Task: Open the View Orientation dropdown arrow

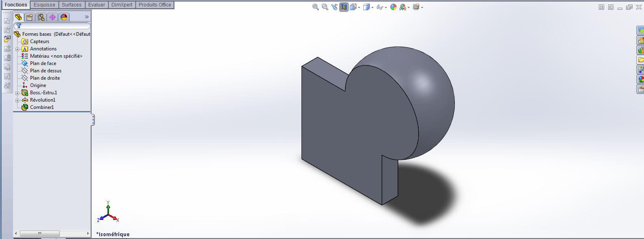Action: (359, 7)
